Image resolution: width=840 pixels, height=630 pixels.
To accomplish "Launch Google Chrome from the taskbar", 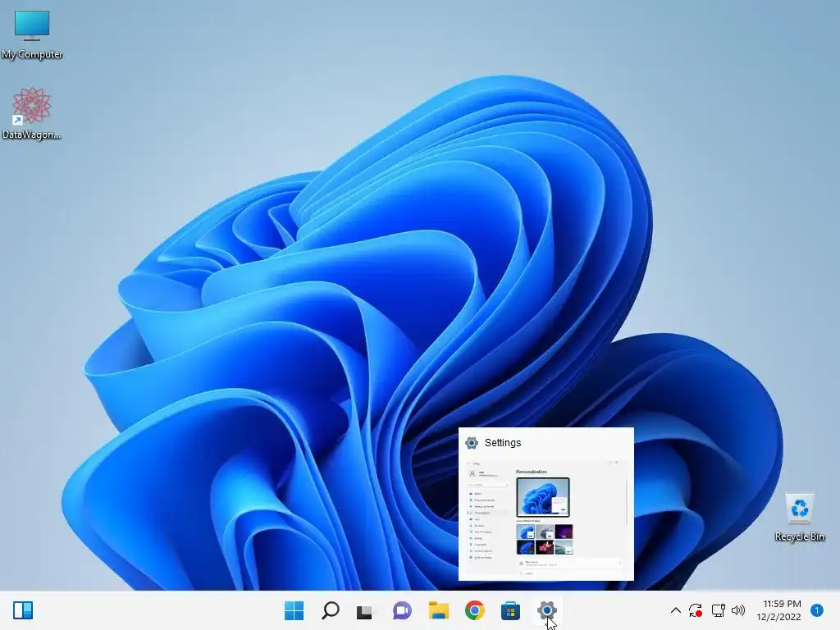I will coord(475,610).
